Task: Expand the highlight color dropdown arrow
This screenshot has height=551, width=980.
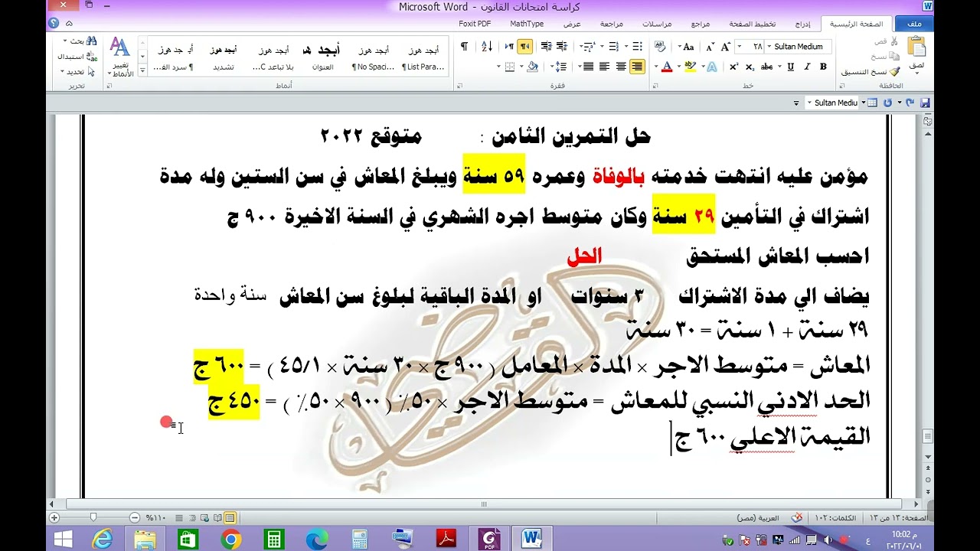Action: click(679, 67)
